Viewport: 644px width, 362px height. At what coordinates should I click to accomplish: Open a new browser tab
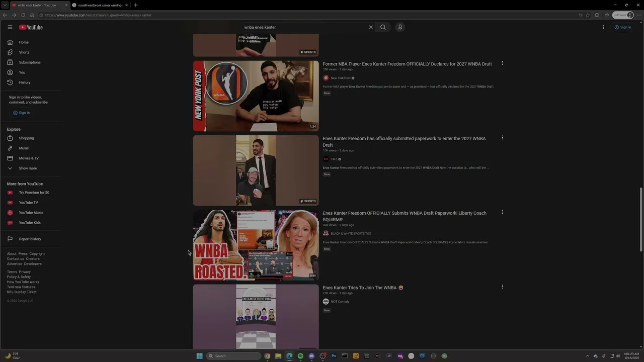click(x=135, y=5)
